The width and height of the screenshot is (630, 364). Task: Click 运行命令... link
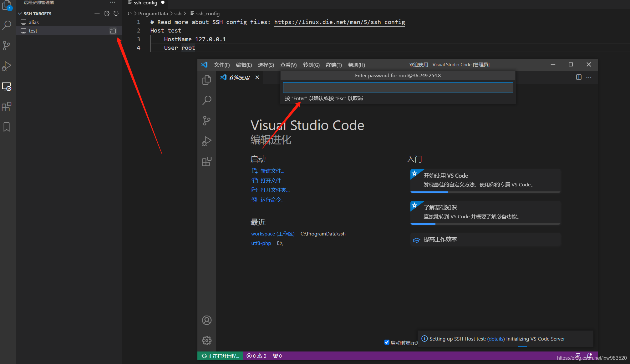[272, 200]
